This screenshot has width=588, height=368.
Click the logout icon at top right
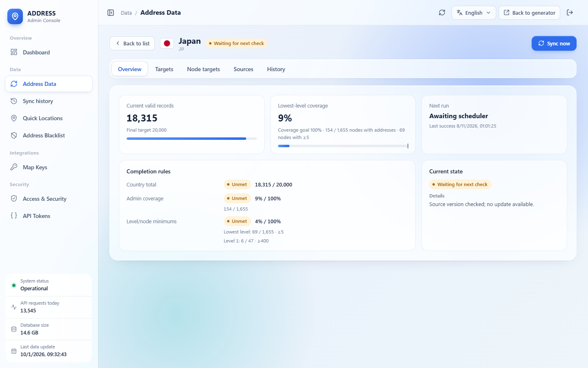570,13
